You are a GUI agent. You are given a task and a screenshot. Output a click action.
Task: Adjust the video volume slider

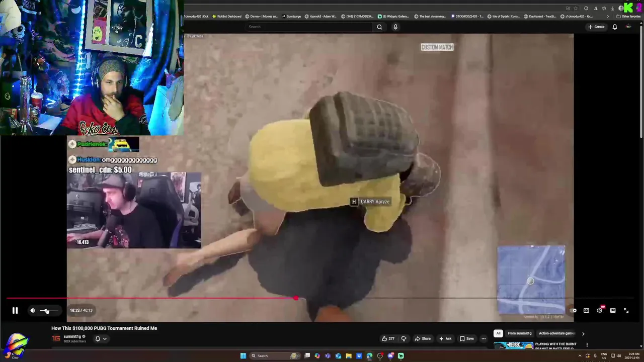[49, 311]
